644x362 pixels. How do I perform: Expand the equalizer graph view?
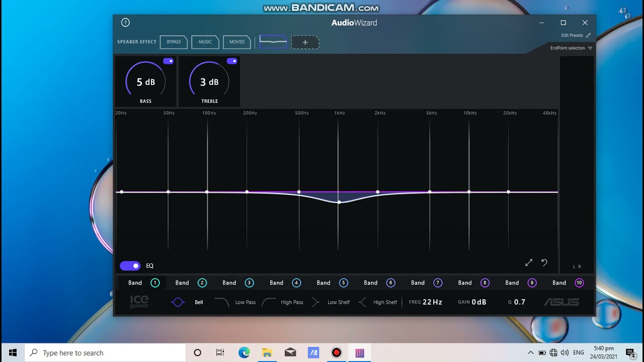(529, 262)
